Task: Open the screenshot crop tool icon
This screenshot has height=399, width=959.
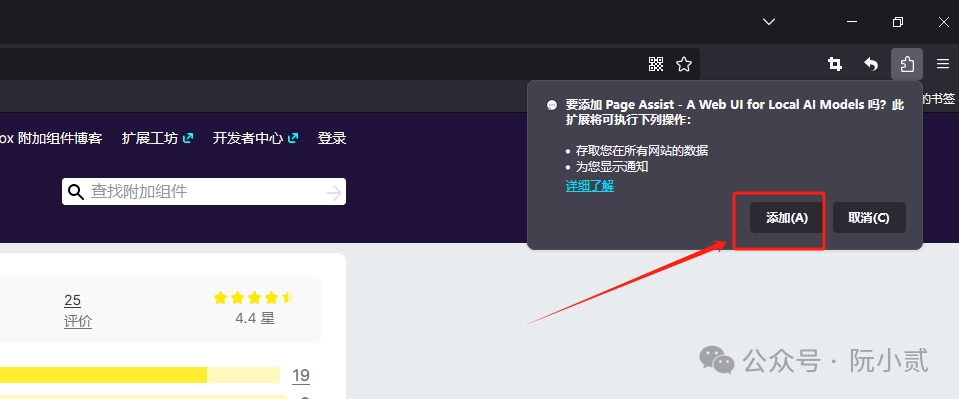Action: click(x=835, y=64)
